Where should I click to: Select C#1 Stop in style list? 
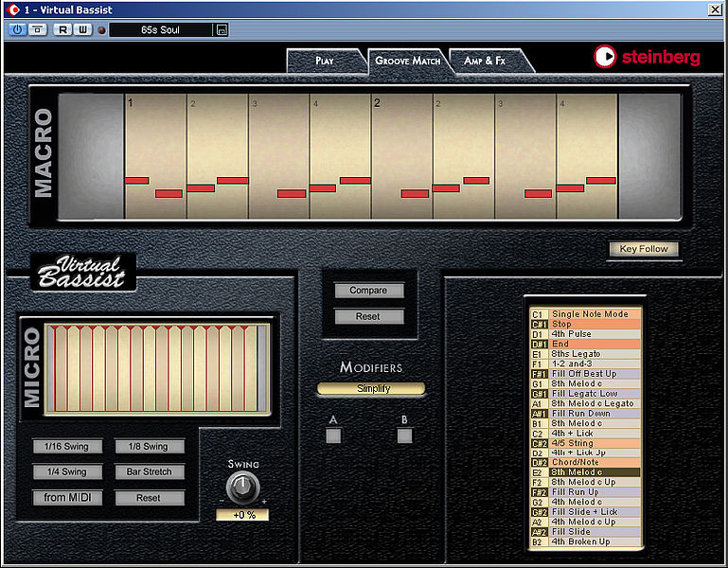[585, 324]
